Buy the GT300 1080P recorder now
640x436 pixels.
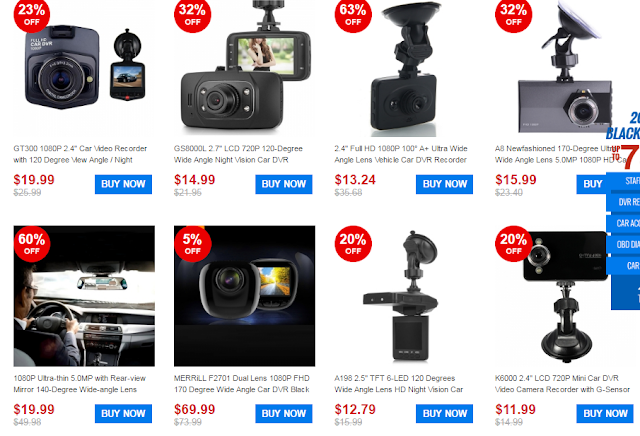pyautogui.click(x=123, y=184)
